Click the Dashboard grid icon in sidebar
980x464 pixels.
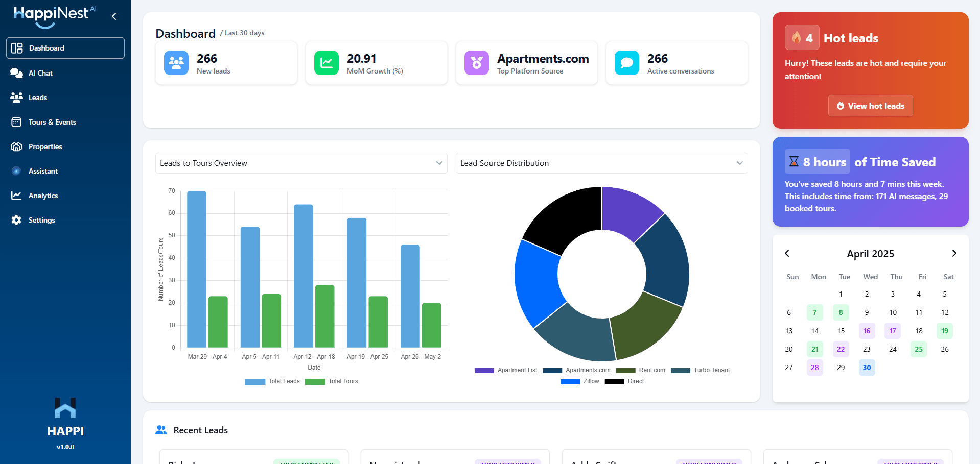(16, 48)
